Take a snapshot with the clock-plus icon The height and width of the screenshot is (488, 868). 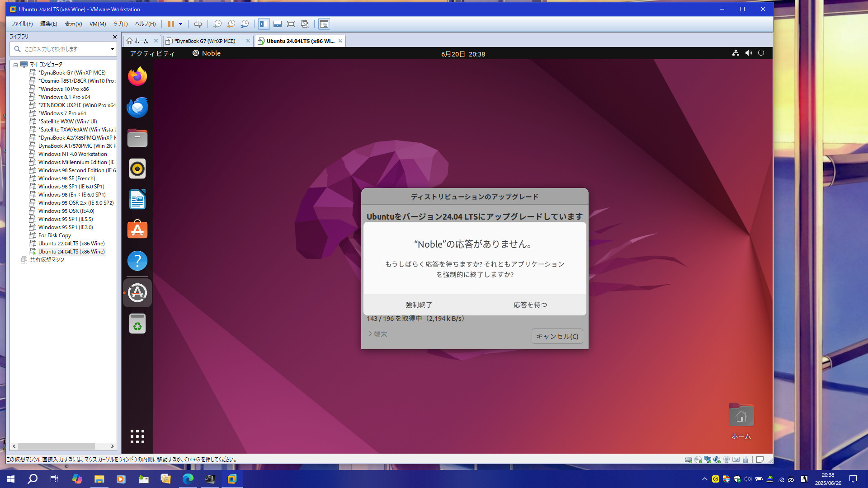click(x=217, y=24)
